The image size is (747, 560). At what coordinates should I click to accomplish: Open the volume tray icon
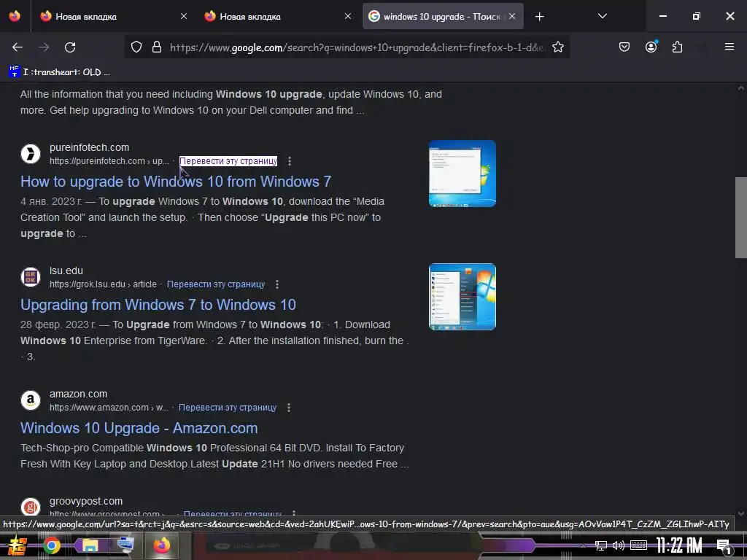tap(619, 545)
